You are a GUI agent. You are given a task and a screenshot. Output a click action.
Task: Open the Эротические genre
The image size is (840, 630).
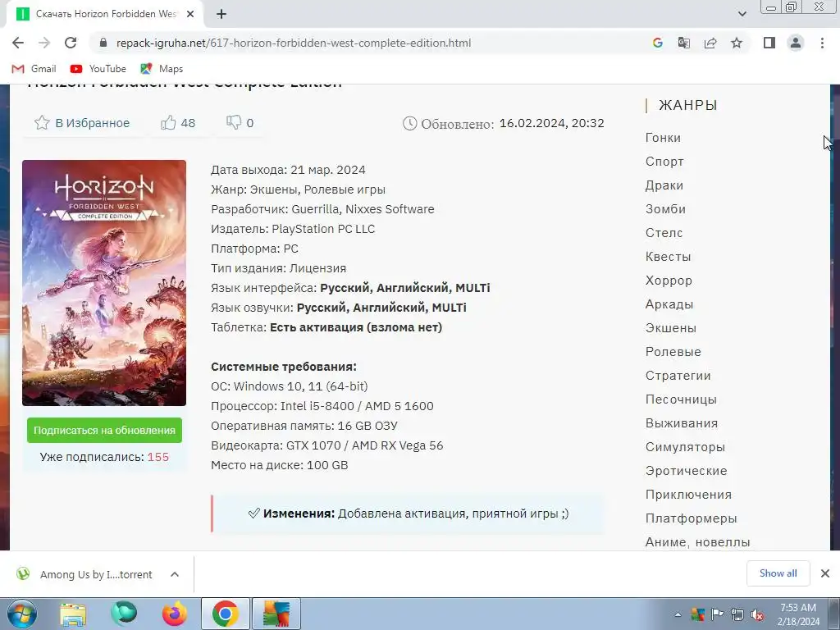pyautogui.click(x=687, y=470)
